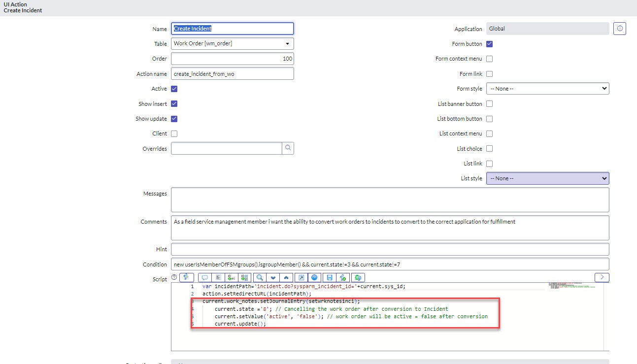Check the Client checkbox
The image size is (637, 364).
tap(174, 133)
